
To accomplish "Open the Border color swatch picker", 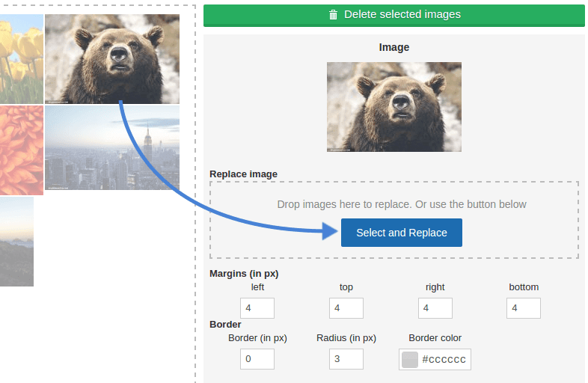I will (x=410, y=360).
